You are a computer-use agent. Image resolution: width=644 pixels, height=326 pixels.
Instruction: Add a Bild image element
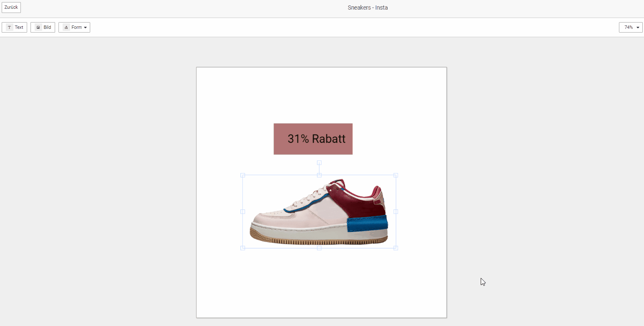[43, 28]
